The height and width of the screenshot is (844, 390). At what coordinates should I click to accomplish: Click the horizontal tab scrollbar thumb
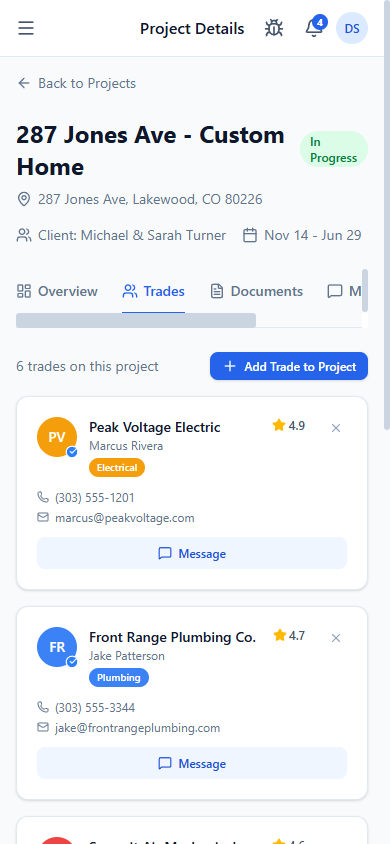click(136, 320)
